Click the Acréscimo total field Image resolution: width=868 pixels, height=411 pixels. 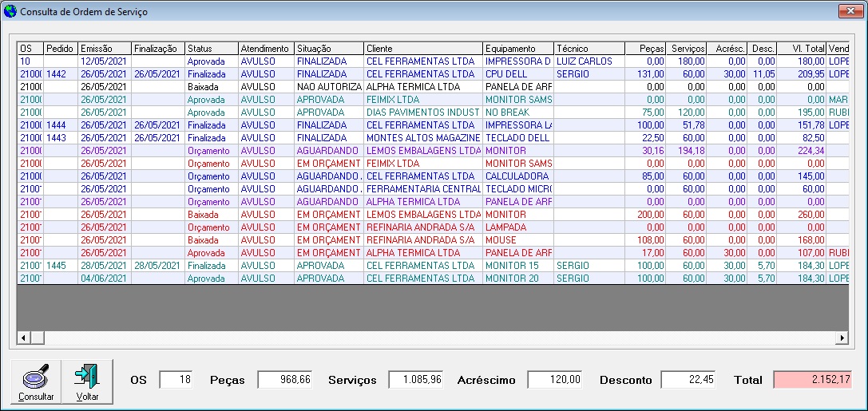[557, 381]
